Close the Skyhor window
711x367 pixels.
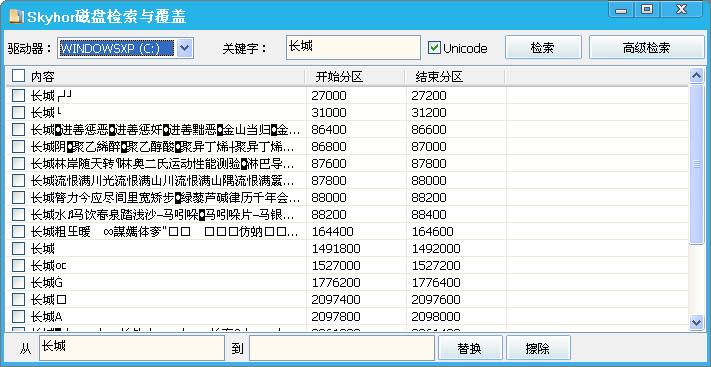coord(681,10)
